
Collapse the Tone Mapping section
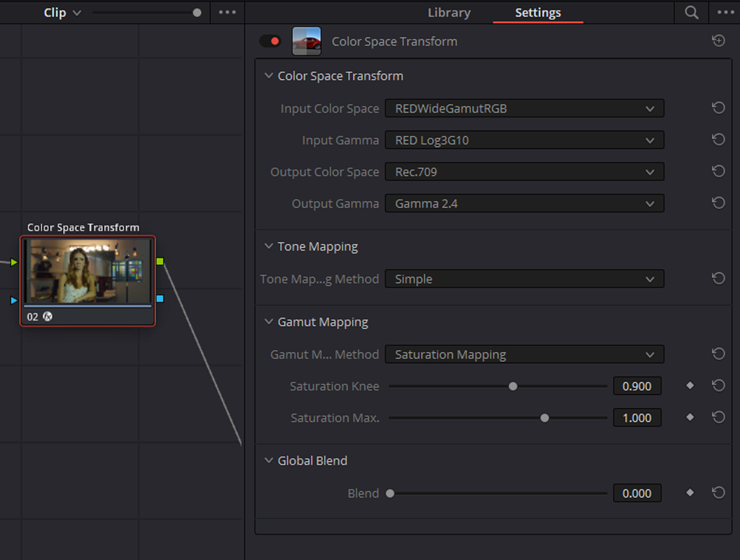(269, 246)
